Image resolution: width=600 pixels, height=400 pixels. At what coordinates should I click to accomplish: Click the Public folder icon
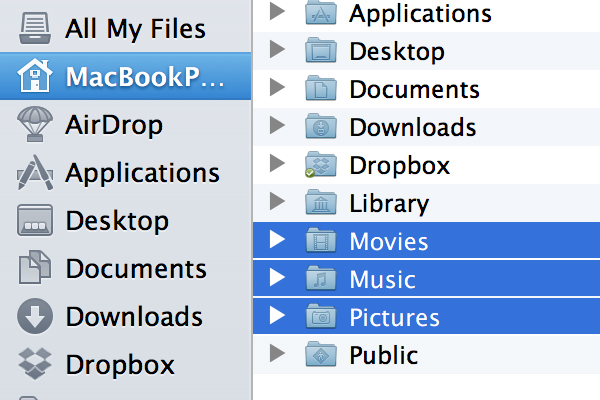pos(321,354)
